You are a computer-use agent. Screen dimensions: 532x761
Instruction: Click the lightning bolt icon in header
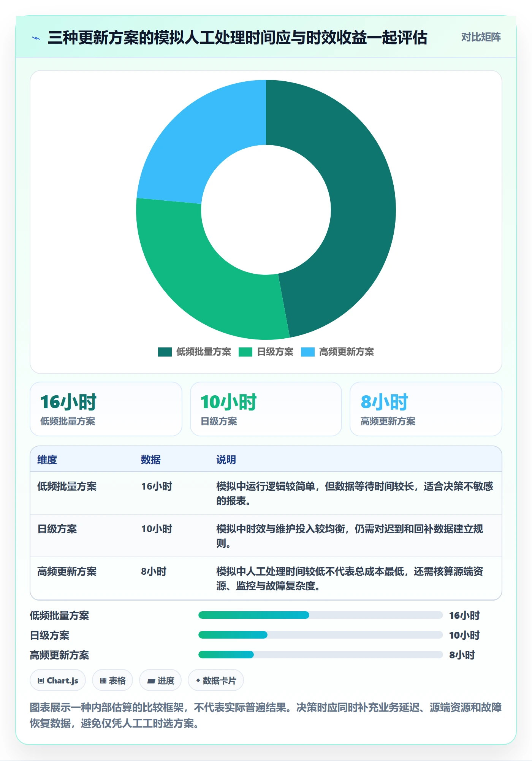click(x=36, y=38)
